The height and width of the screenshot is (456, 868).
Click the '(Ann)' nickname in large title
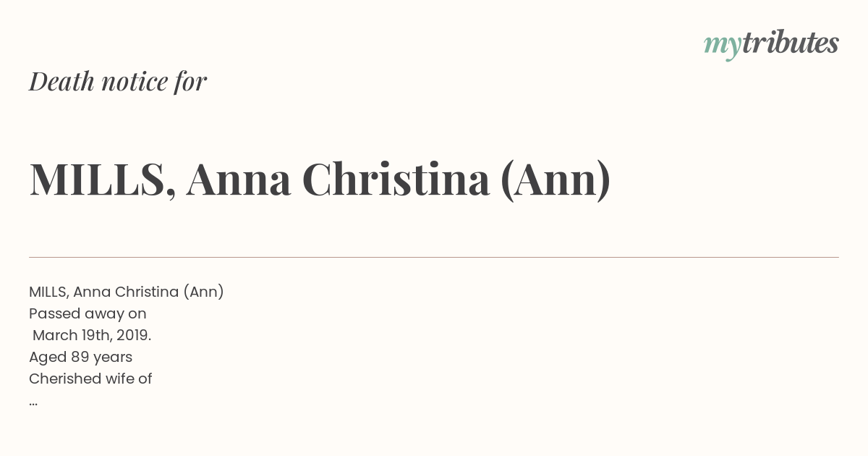[556, 180]
